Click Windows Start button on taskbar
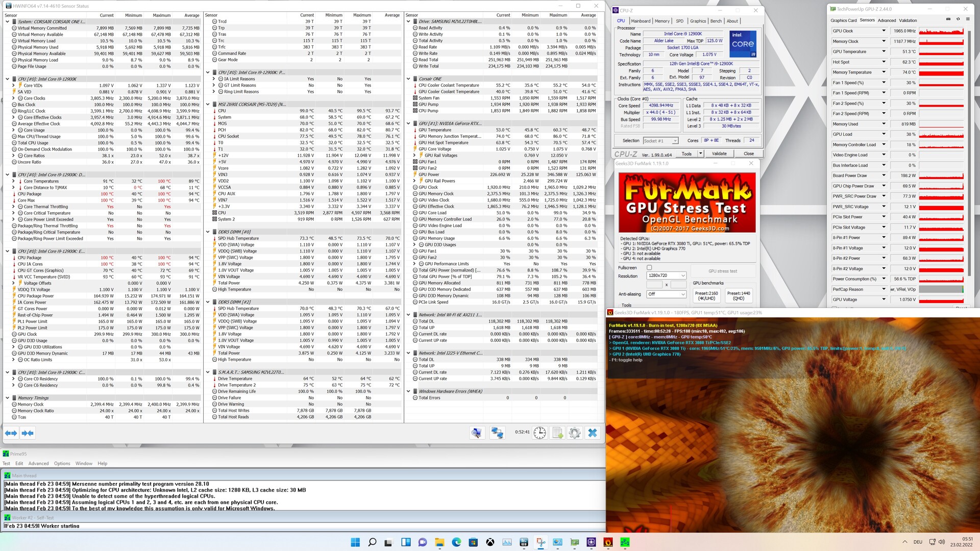 355,542
